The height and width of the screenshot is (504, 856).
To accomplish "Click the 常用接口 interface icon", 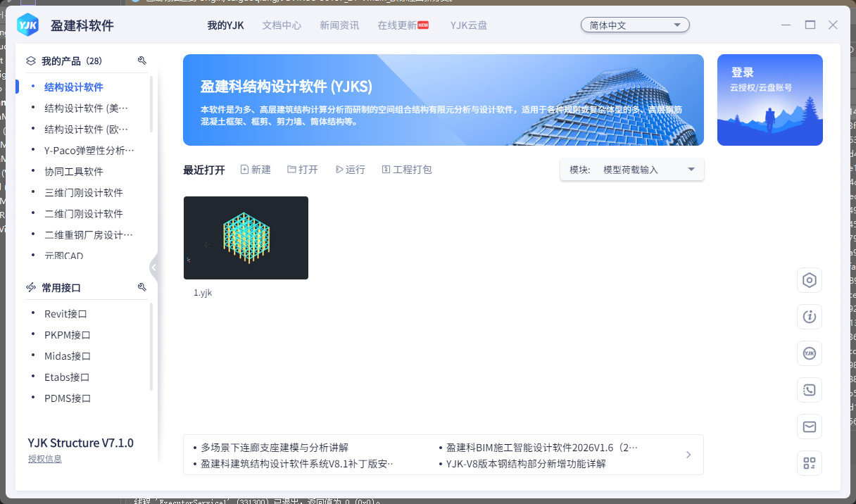I will tap(31, 288).
